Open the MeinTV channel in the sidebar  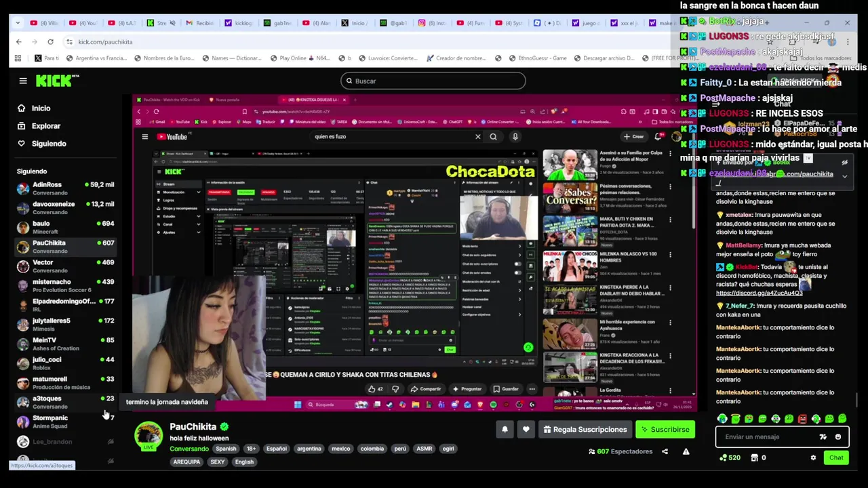66,344
